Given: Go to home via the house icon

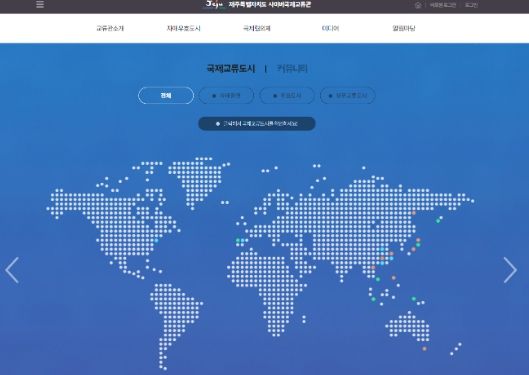Looking at the screenshot, I should [418, 5].
